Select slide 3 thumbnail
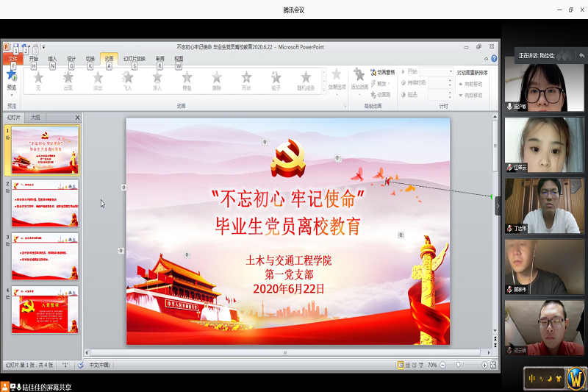 45,257
